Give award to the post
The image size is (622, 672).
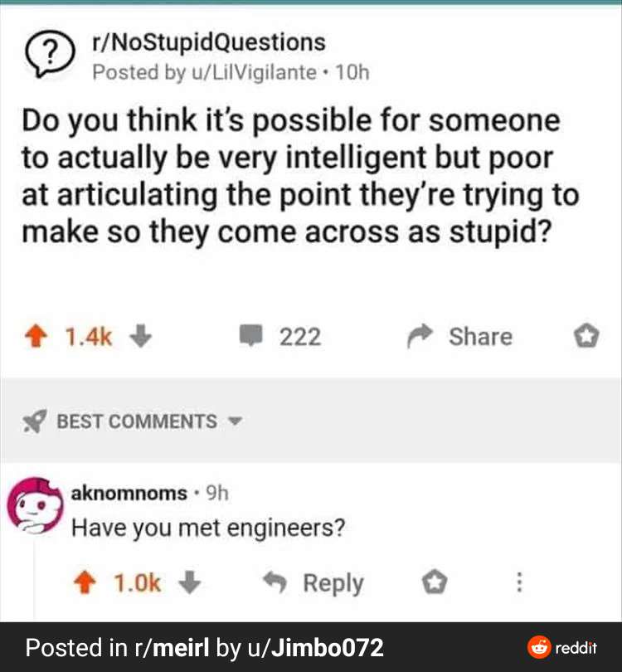point(586,337)
